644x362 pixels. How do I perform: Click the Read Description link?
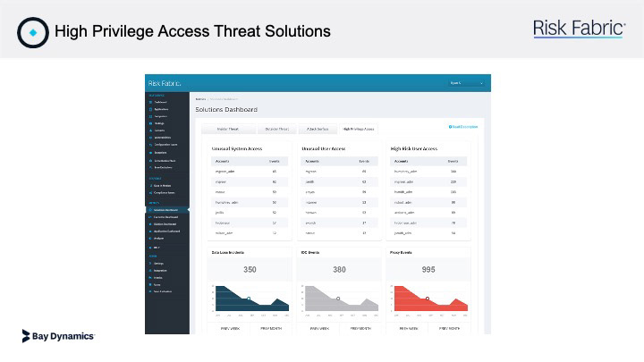465,127
